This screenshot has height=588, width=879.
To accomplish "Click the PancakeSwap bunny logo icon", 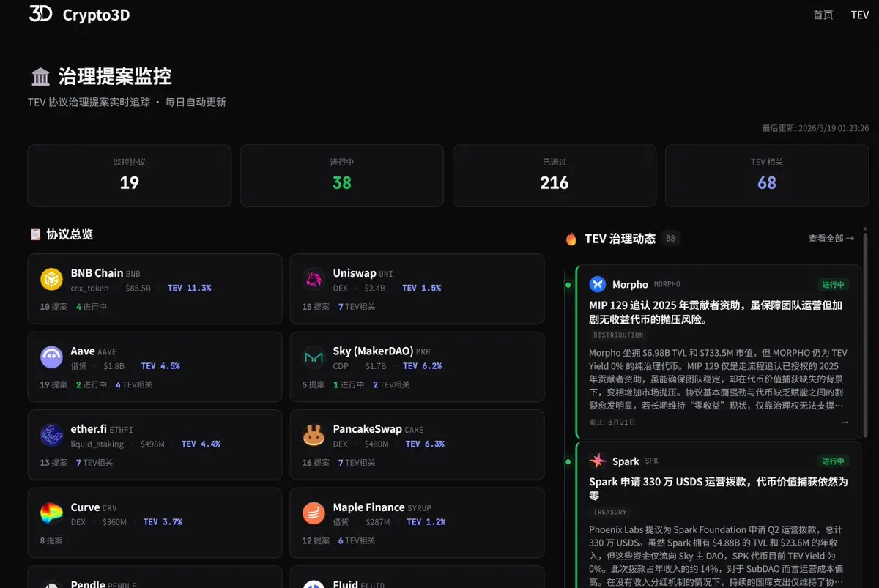I will [x=314, y=435].
